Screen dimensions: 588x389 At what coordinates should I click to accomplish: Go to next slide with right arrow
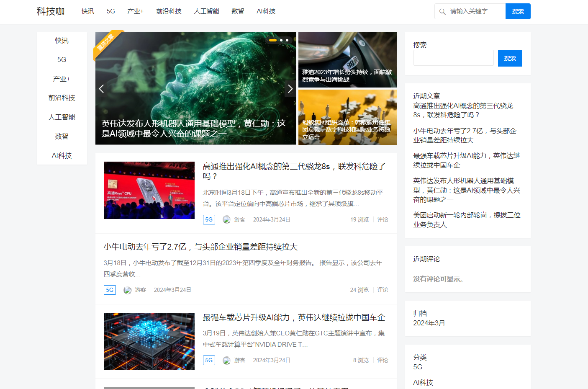[x=290, y=89]
